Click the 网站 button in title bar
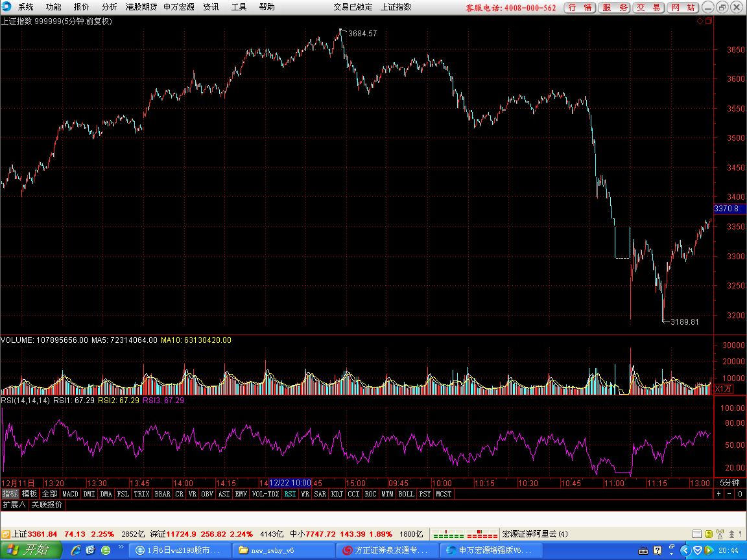The image size is (747, 560). 683,8
